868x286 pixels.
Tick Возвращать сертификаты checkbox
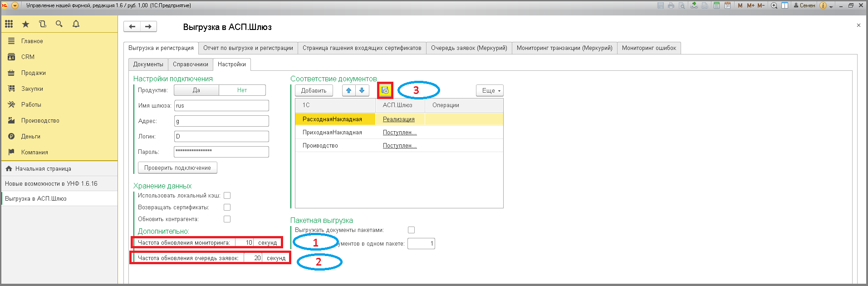(227, 207)
